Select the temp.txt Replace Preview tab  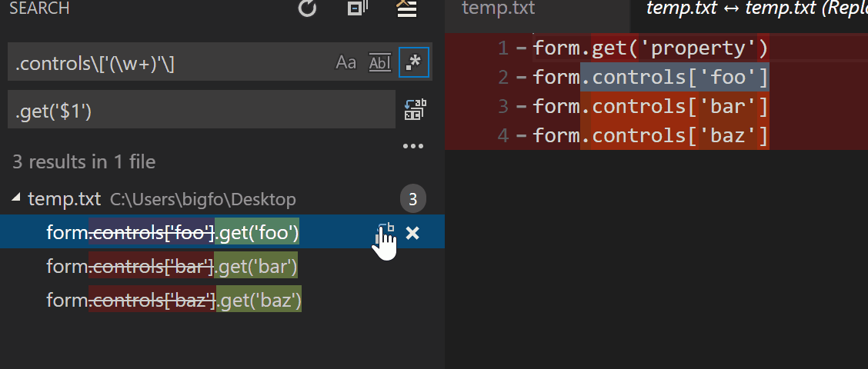pyautogui.click(x=754, y=9)
